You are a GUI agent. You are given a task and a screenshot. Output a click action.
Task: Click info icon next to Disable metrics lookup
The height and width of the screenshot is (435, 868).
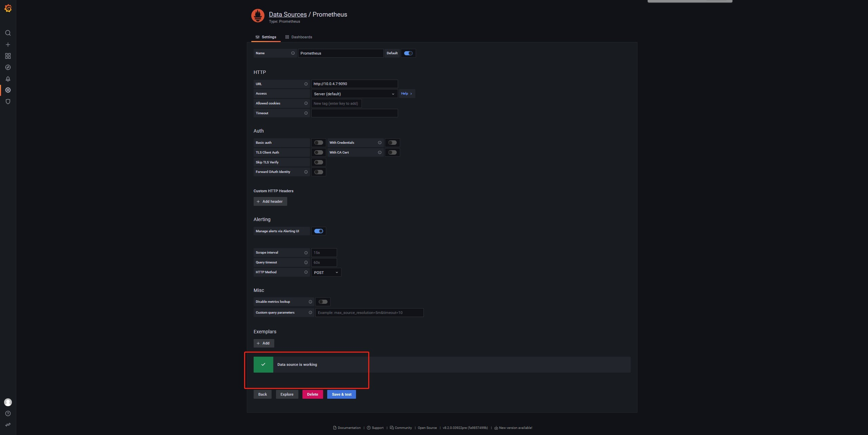(310, 302)
